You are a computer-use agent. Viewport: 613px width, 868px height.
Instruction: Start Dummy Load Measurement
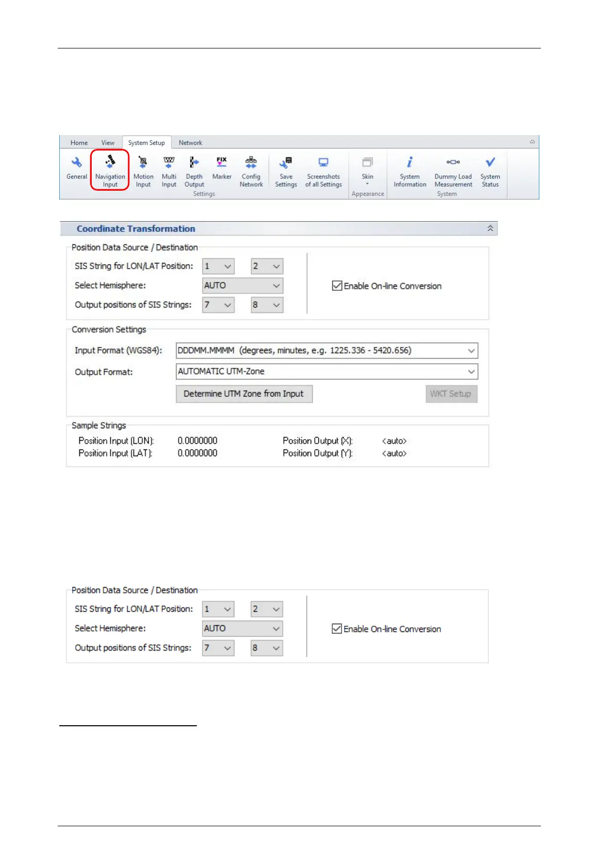click(453, 172)
